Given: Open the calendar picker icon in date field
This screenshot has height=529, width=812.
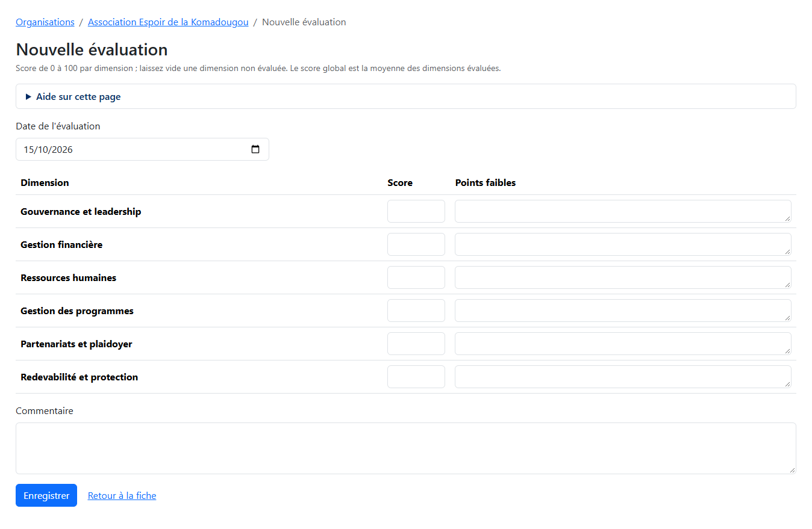Looking at the screenshot, I should coord(255,149).
